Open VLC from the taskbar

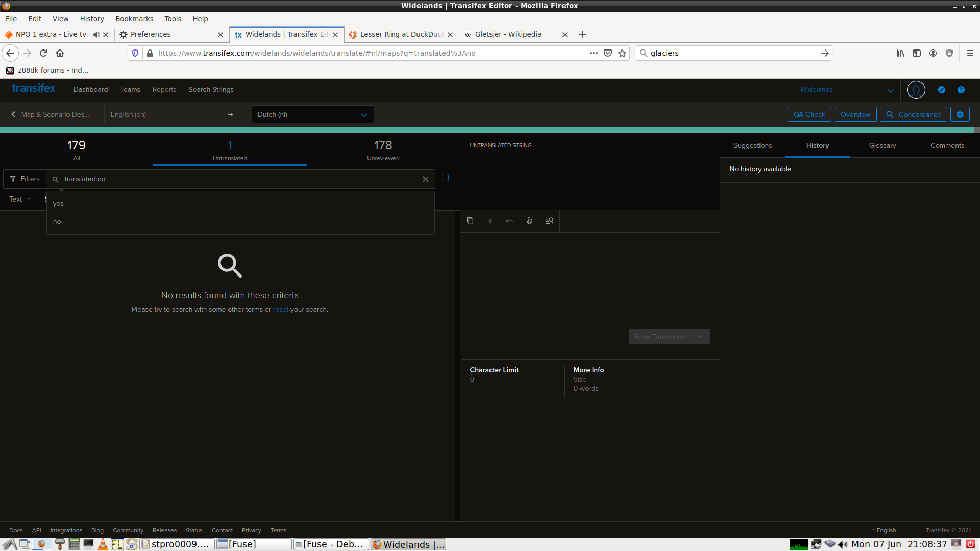click(103, 544)
